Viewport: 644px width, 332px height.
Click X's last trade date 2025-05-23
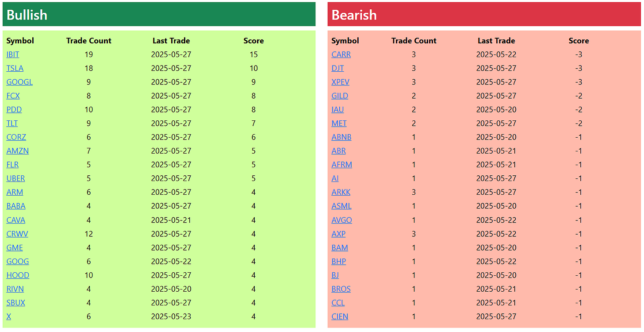[x=171, y=317]
